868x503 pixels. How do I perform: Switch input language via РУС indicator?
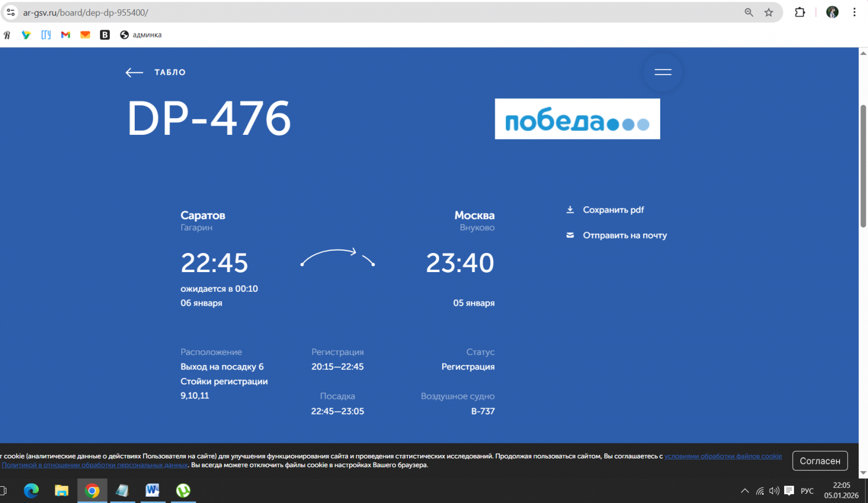pos(807,491)
